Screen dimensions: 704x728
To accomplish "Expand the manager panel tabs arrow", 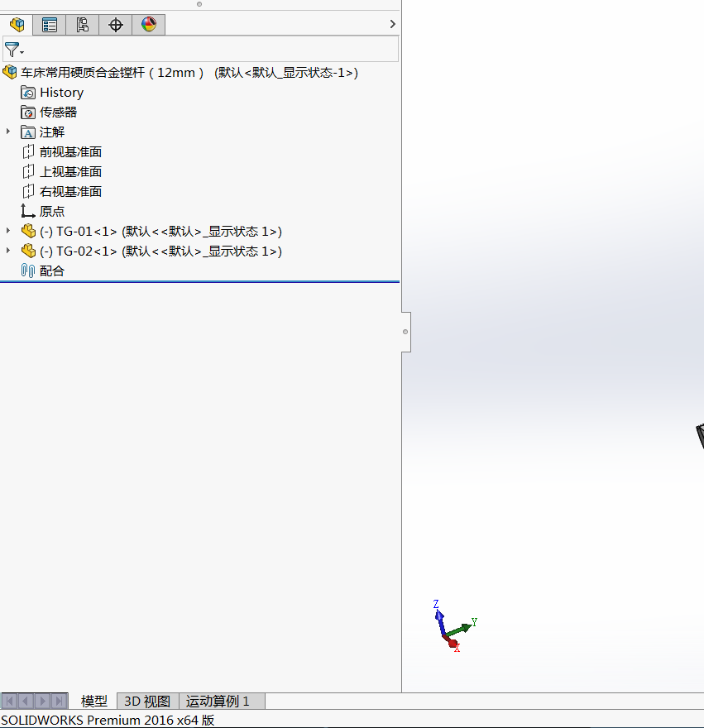I will tap(392, 25).
